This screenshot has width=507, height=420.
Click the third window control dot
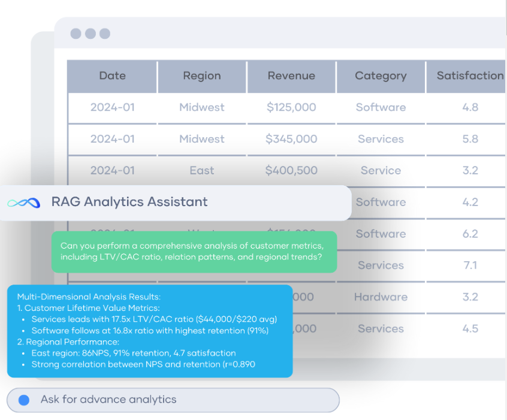(x=105, y=34)
